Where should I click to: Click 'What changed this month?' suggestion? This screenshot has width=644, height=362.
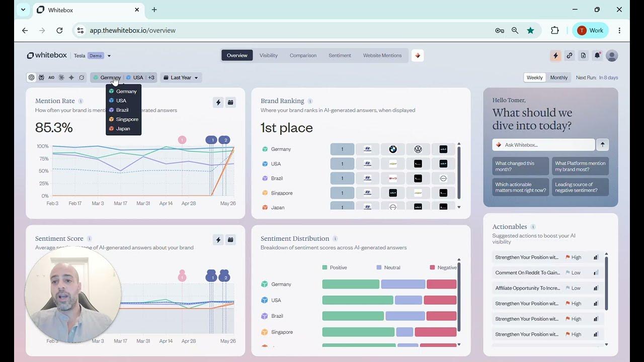(x=521, y=166)
